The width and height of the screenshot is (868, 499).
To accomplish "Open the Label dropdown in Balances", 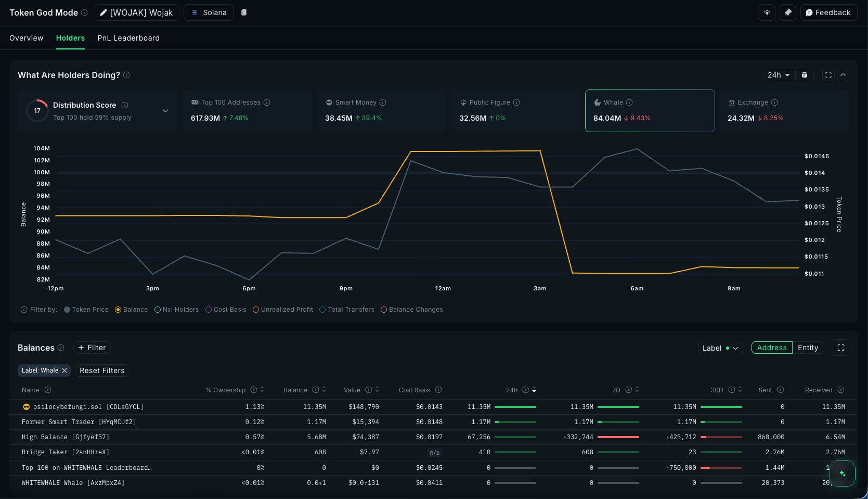I will [x=720, y=348].
